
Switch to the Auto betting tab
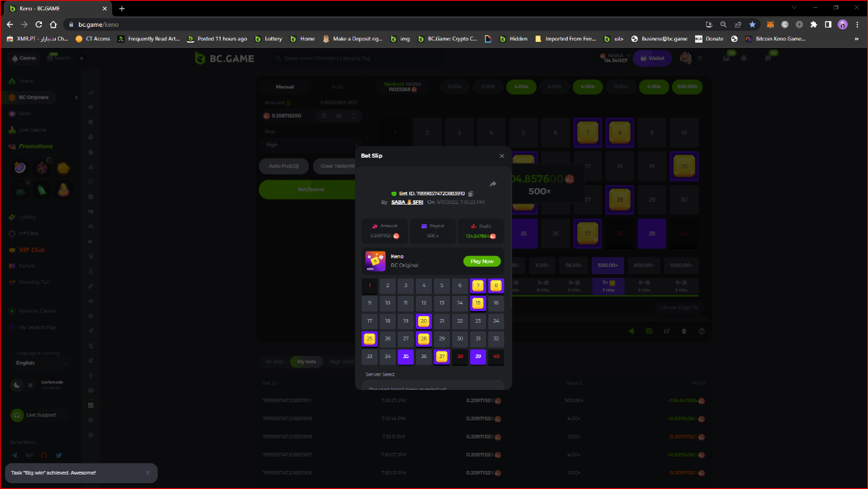[337, 87]
